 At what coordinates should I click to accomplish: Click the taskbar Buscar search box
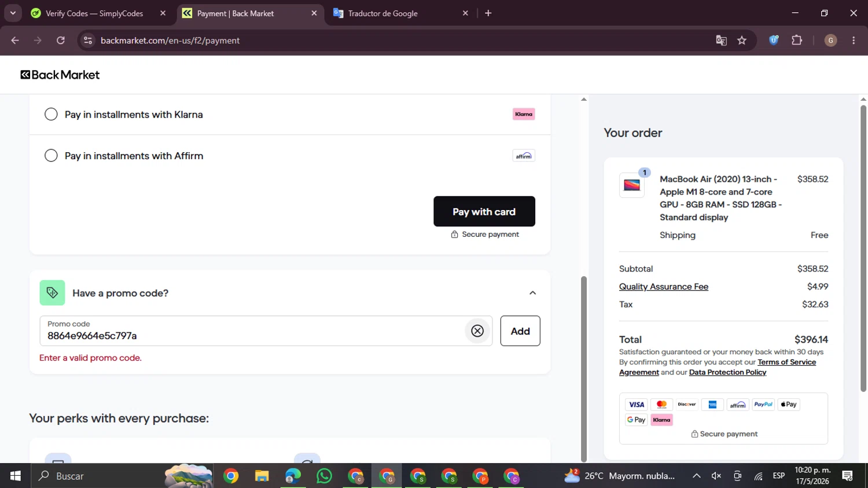[122, 476]
